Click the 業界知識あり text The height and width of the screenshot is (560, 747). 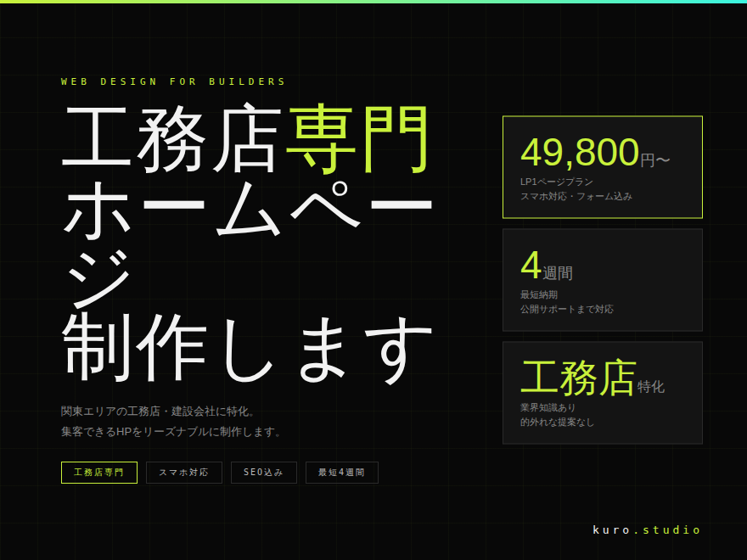coord(548,407)
